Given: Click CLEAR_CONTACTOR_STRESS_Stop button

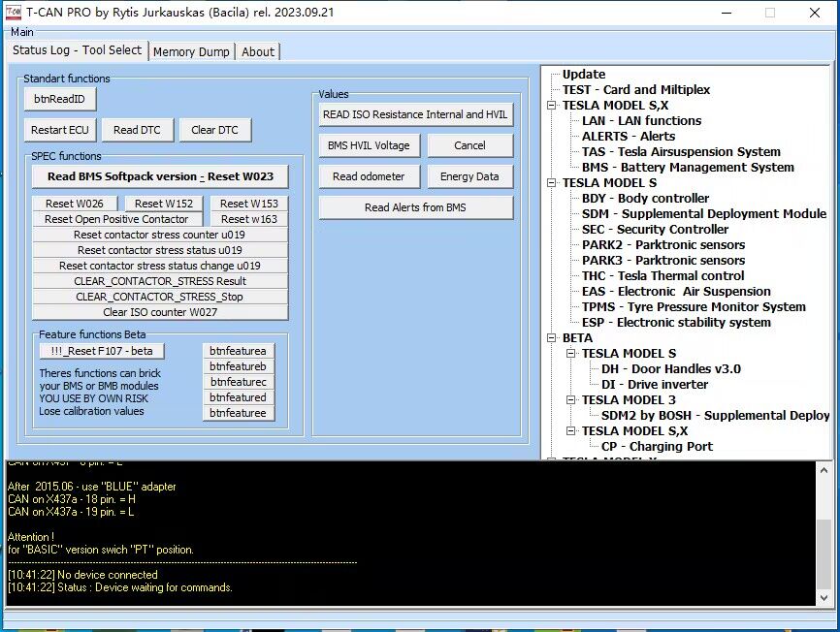Looking at the screenshot, I should 160,297.
